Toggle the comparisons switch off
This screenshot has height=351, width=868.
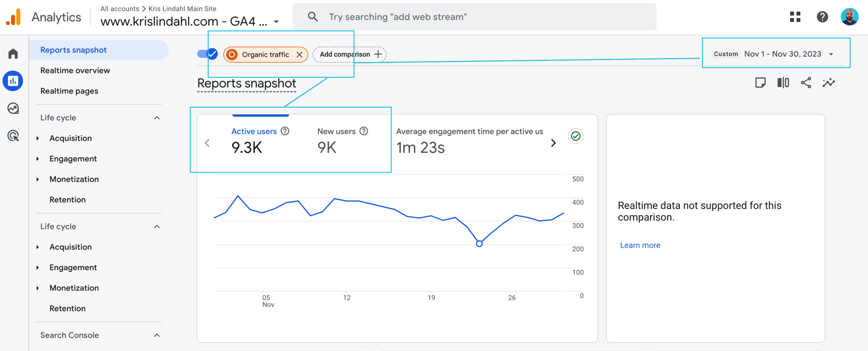[208, 54]
